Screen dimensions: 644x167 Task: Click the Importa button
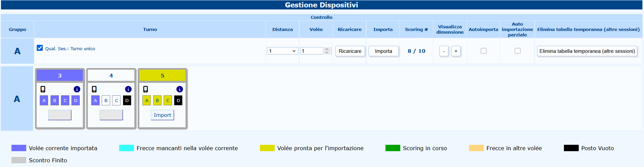383,51
